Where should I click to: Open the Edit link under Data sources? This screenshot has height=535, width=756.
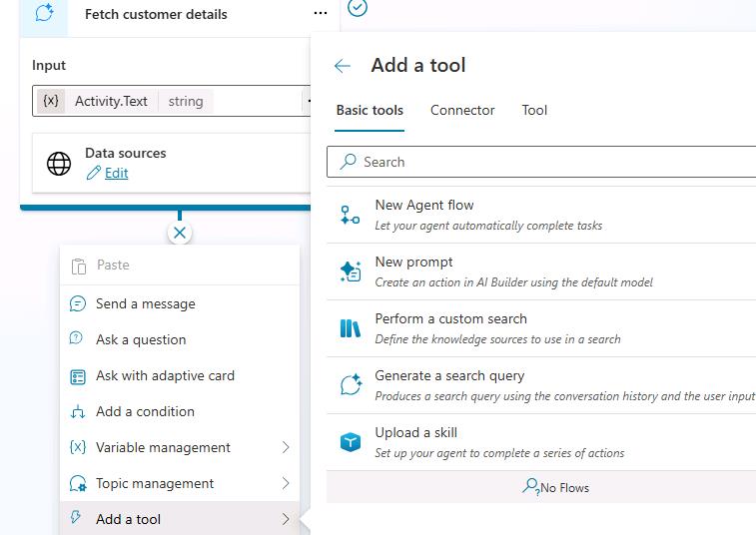[116, 173]
